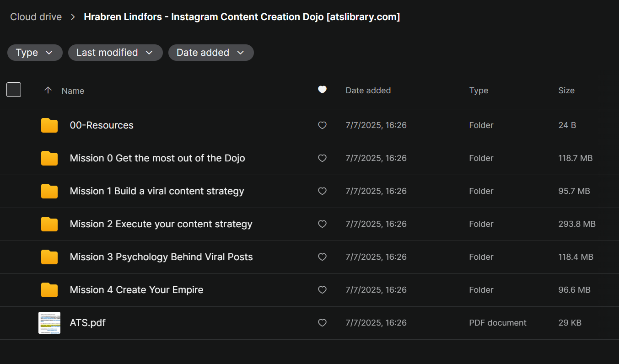Open the Date added filter dropdown
Viewport: 619px width, 364px height.
(x=211, y=53)
